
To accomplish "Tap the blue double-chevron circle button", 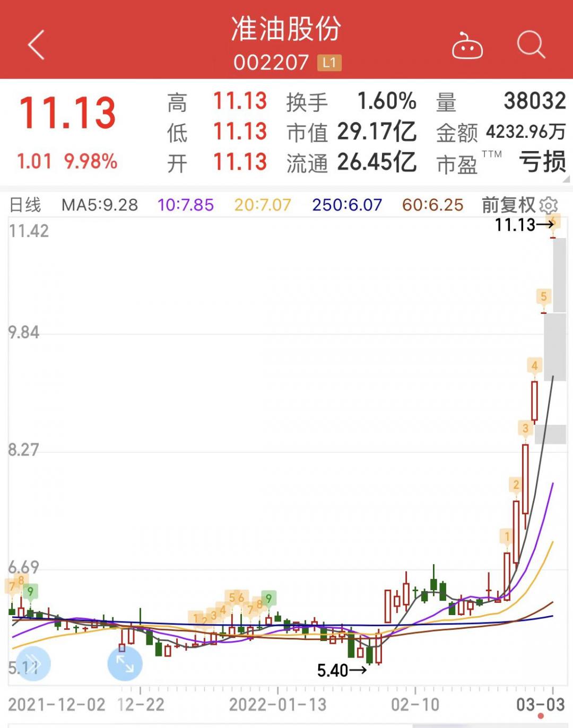I will pyautogui.click(x=33, y=663).
